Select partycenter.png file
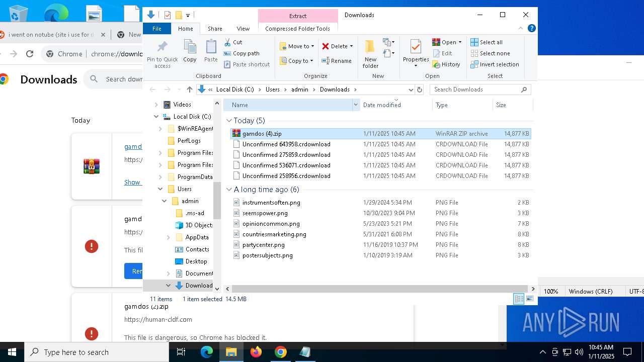 click(x=381, y=245)
